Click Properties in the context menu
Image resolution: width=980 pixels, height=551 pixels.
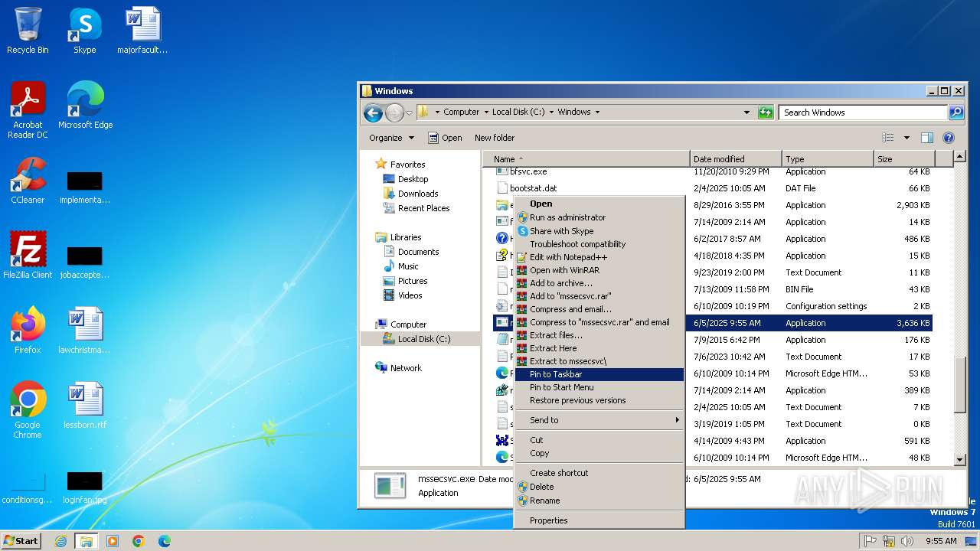click(x=598, y=520)
